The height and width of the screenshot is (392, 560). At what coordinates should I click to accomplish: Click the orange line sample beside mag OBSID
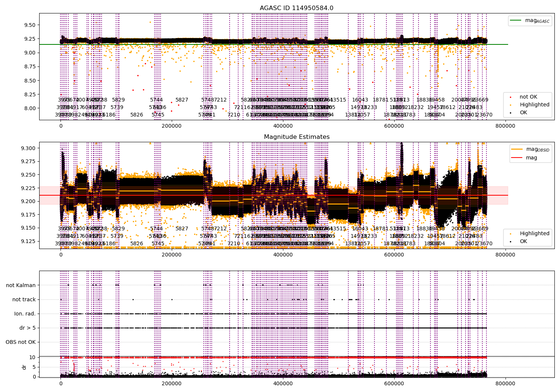(517, 149)
